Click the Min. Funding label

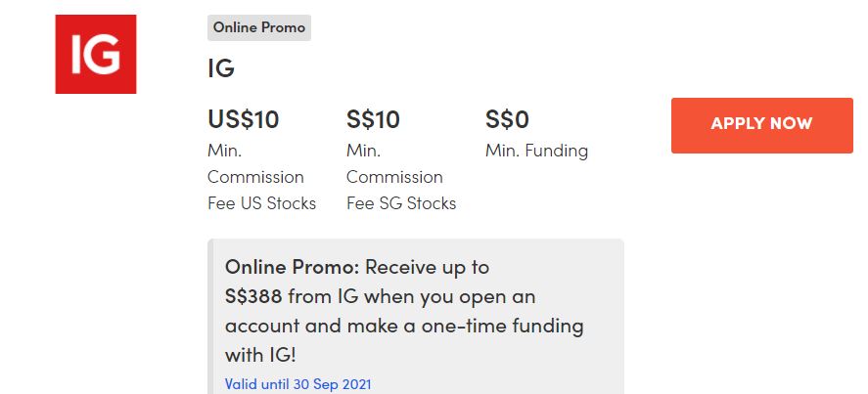pos(536,151)
